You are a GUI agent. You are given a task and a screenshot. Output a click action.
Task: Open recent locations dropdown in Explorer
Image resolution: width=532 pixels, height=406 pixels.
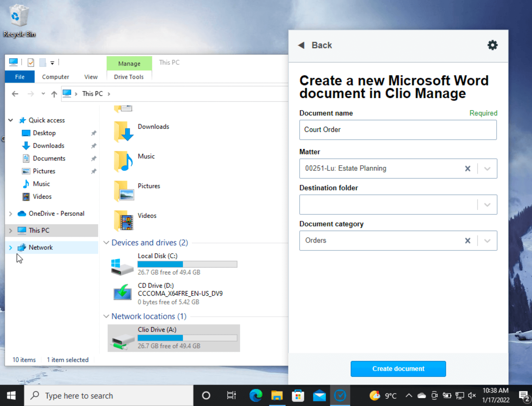point(43,94)
